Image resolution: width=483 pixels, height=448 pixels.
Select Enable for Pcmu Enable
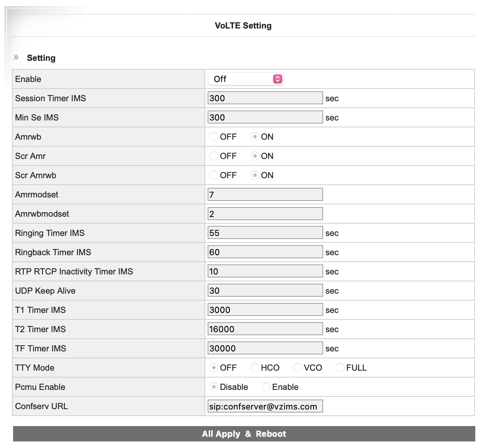266,387
